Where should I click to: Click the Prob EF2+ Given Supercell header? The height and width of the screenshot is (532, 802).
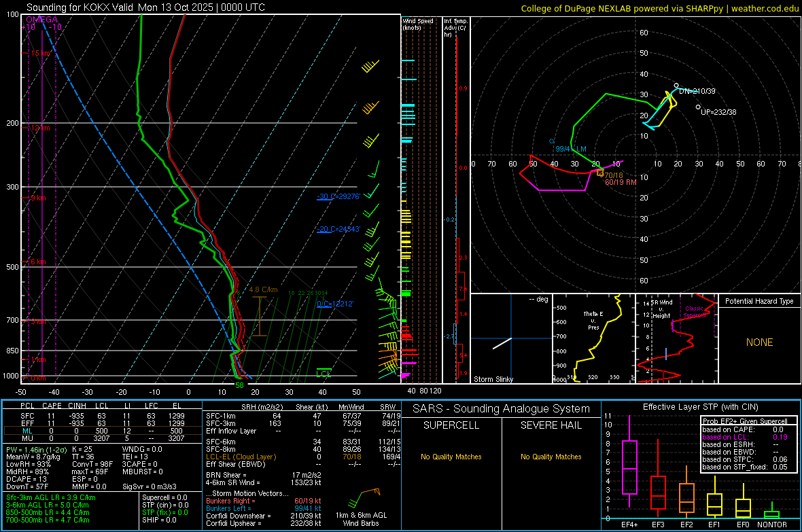(x=745, y=421)
